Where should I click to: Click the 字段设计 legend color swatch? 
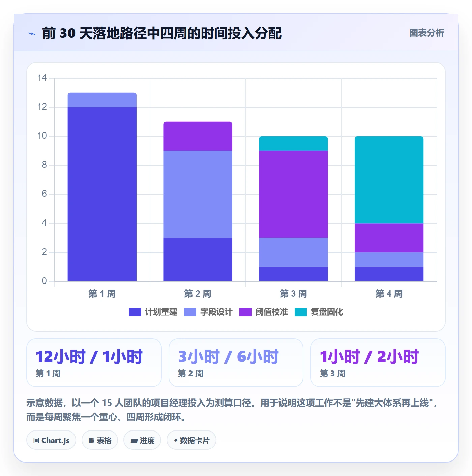(x=190, y=312)
